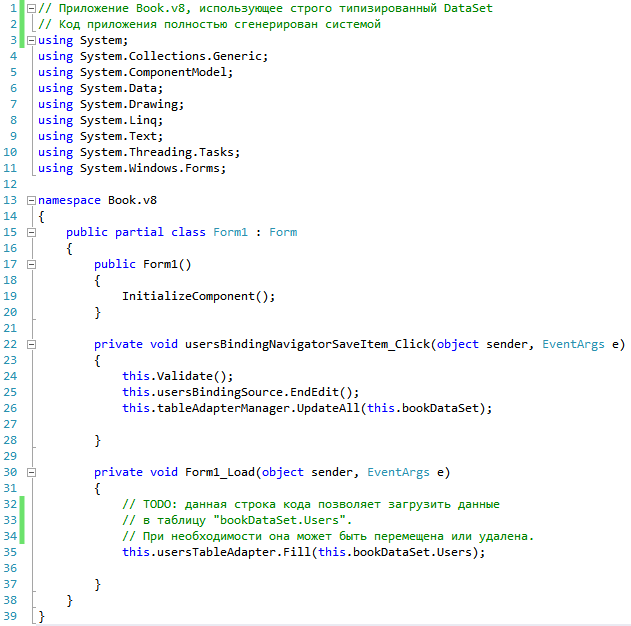Collapse the using directives block on line 3
The width and height of the screenshot is (631, 626).
[x=31, y=40]
